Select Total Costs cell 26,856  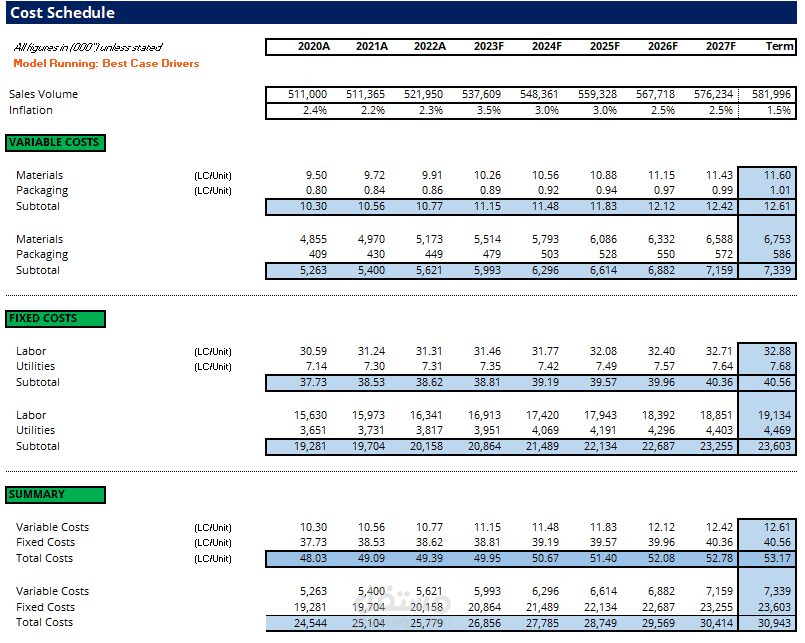(484, 623)
